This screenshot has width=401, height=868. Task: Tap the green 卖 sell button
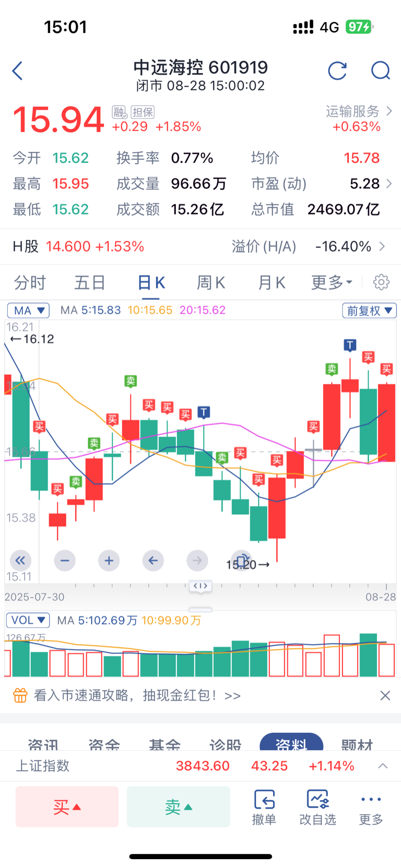179,807
